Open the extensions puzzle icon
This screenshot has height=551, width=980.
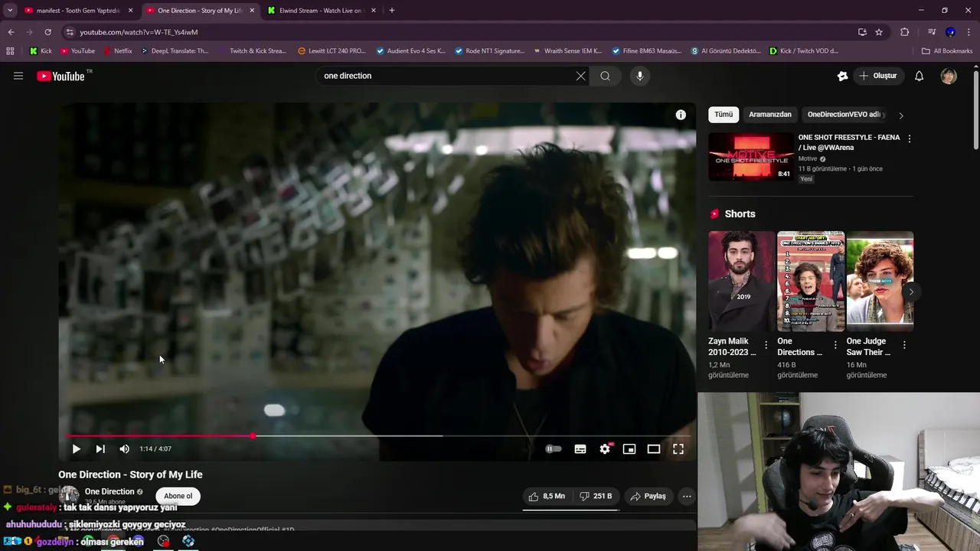[x=905, y=32]
